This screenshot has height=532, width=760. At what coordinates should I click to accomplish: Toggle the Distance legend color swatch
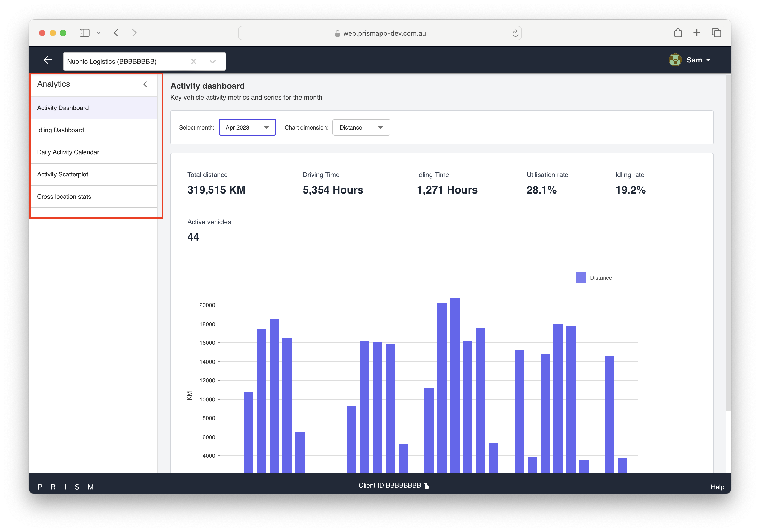pyautogui.click(x=580, y=278)
